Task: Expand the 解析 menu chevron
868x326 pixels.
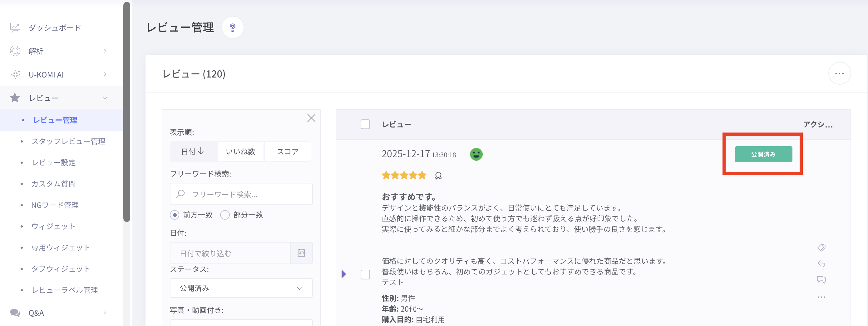Action: click(105, 51)
